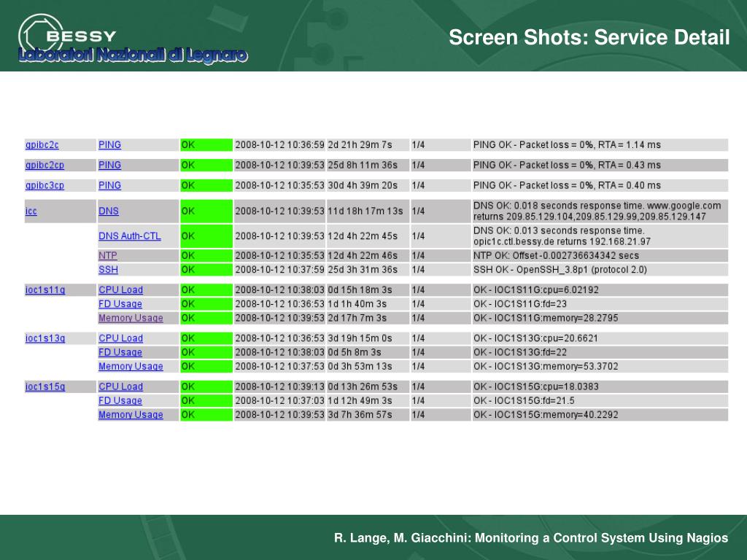
Task: Select duration 11d 18h 17m 13s
Action: [365, 211]
